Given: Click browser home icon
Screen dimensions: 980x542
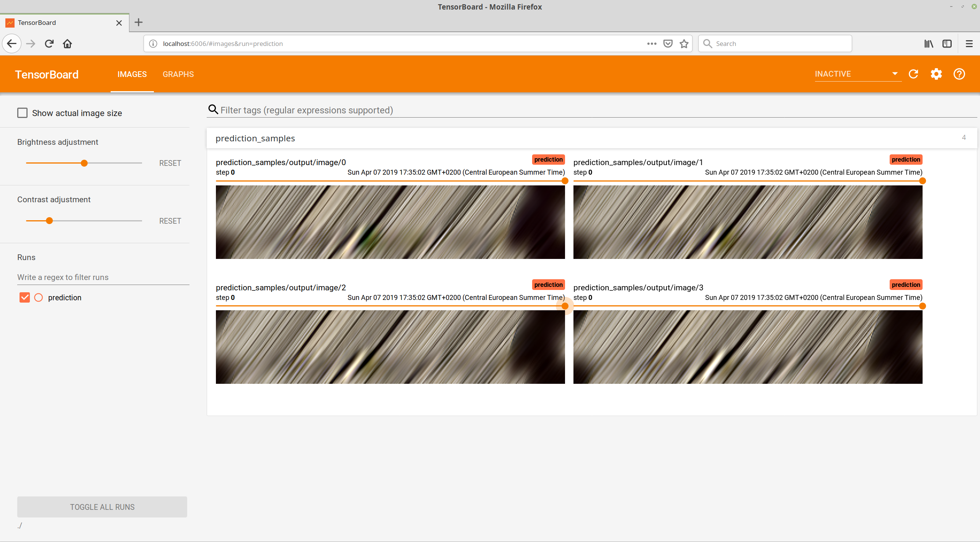Looking at the screenshot, I should pos(67,44).
